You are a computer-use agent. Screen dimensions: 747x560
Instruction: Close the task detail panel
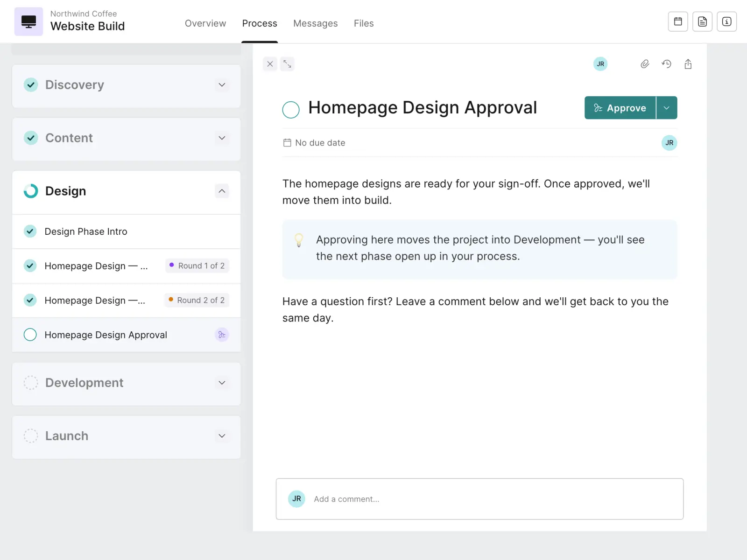[x=270, y=64]
